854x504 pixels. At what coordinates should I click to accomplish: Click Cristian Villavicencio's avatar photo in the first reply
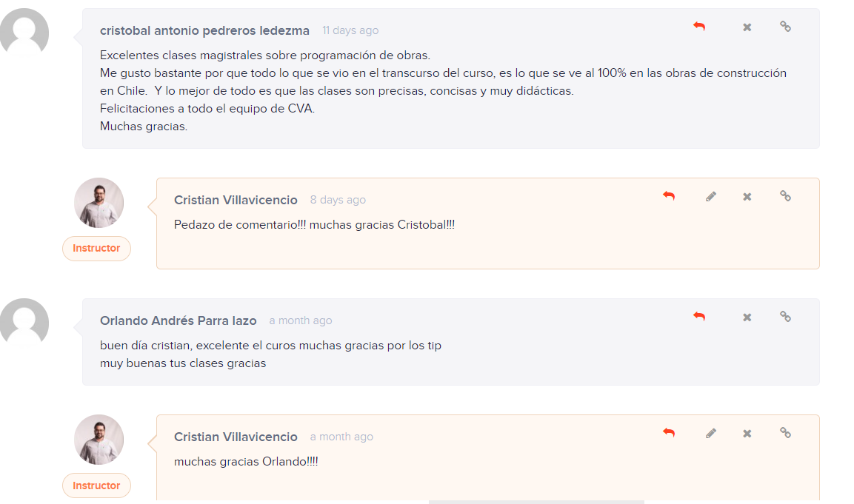99,203
